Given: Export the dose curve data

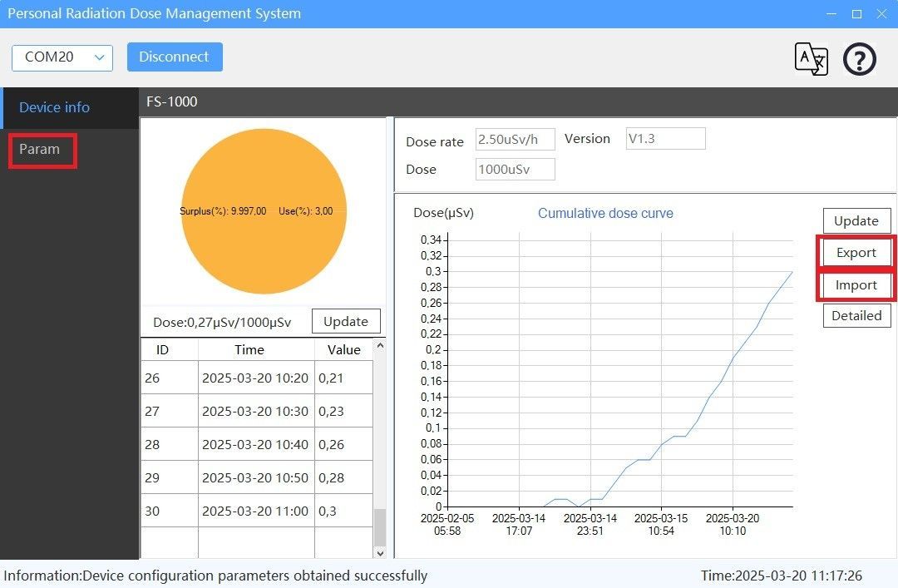Looking at the screenshot, I should (856, 253).
